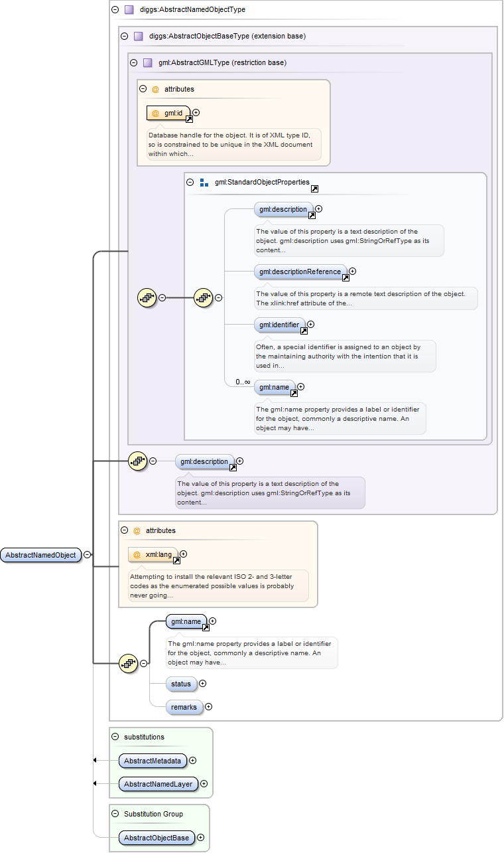Select the status element
This screenshot has width=504, height=853.
(x=181, y=684)
